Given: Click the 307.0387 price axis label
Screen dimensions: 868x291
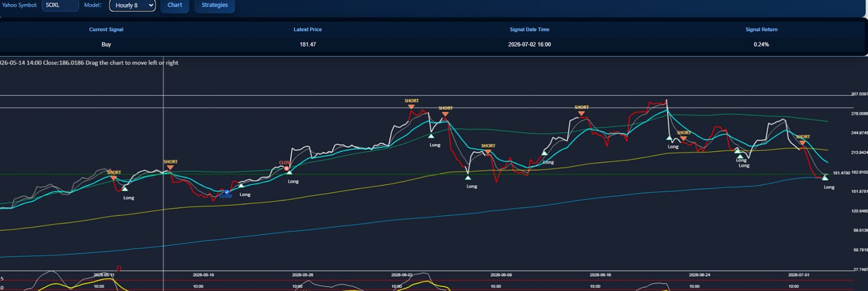Looking at the screenshot, I should click(859, 94).
